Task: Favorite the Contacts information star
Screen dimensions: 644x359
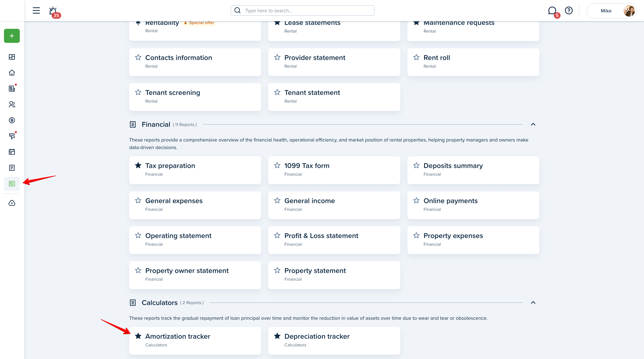Action: point(138,57)
